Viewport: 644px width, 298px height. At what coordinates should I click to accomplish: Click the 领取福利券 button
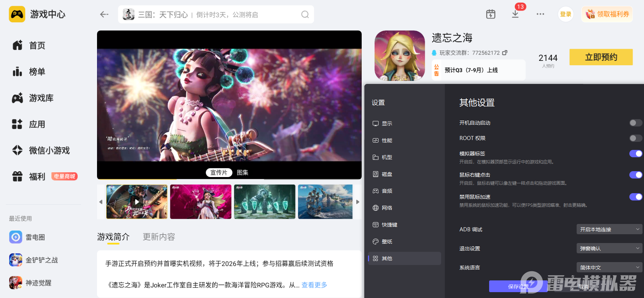607,14
